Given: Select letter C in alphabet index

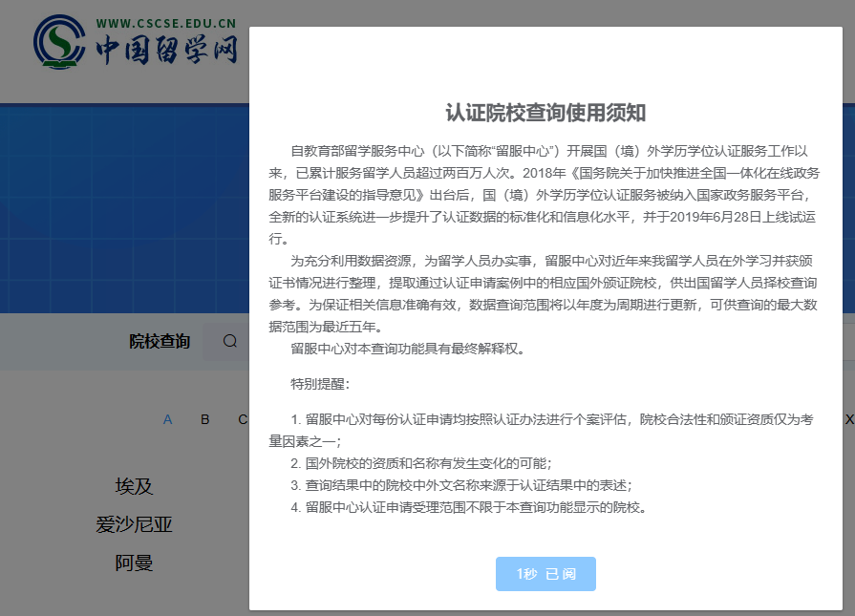Looking at the screenshot, I should 243,419.
